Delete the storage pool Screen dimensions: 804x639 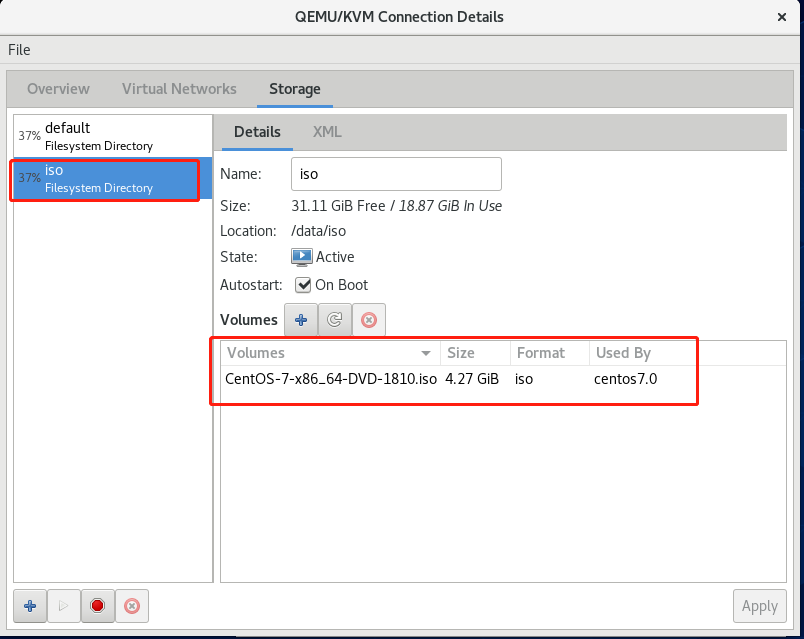tap(132, 606)
